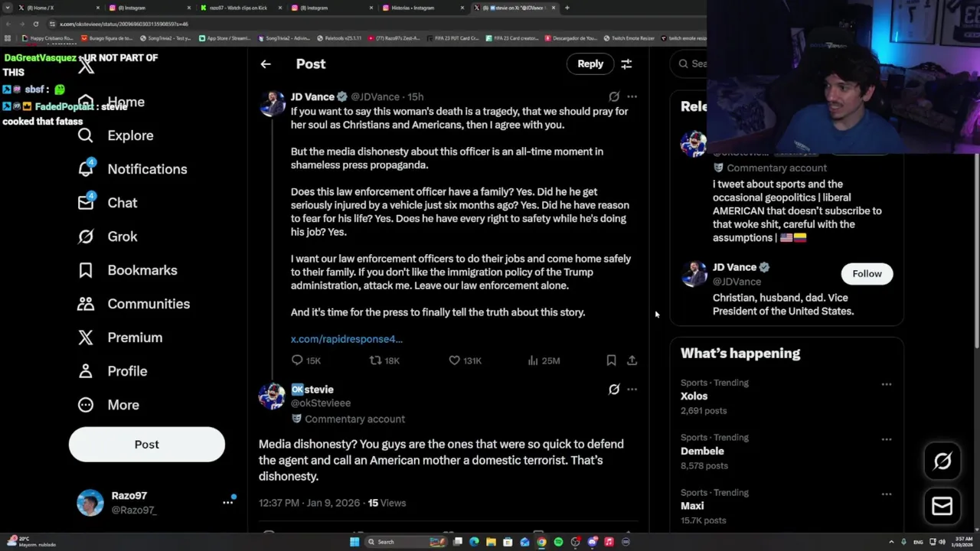This screenshot has width=980, height=551.
Task: Open More options on JD Vance's post
Action: (x=632, y=96)
